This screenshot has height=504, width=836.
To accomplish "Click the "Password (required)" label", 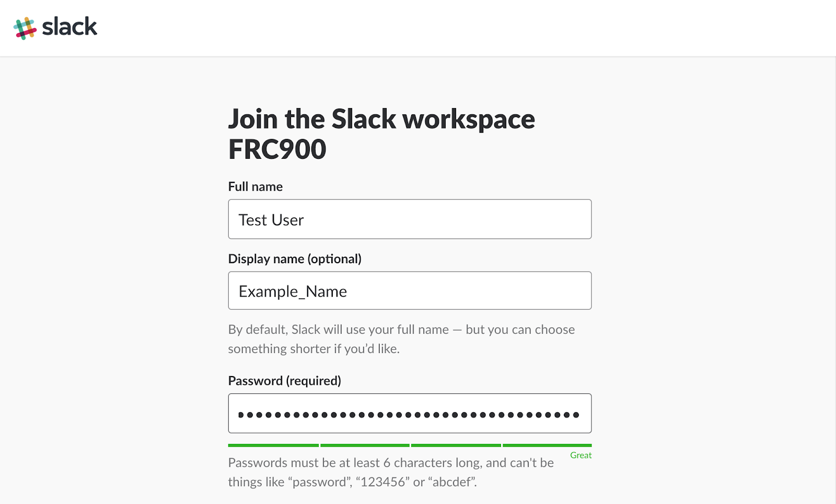I will click(x=284, y=381).
